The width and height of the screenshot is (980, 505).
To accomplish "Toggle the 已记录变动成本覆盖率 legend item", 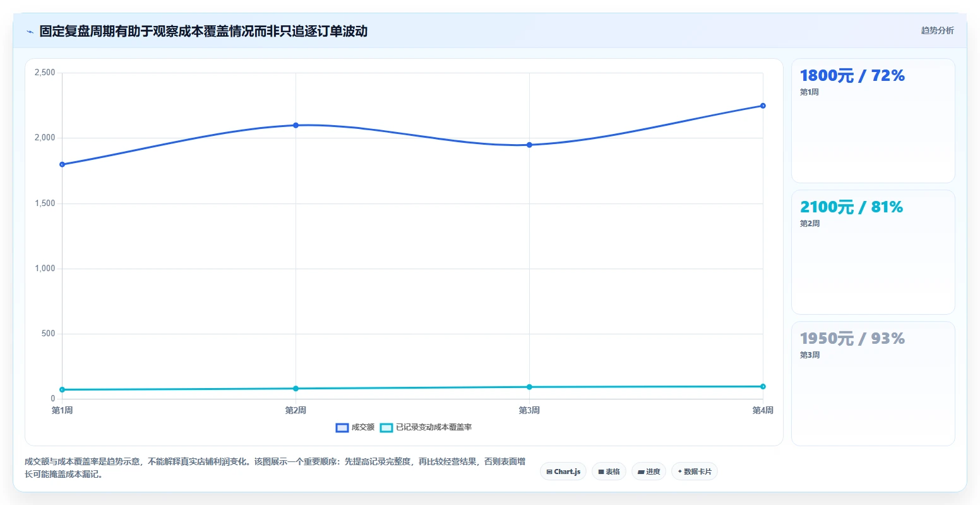I will coord(426,427).
